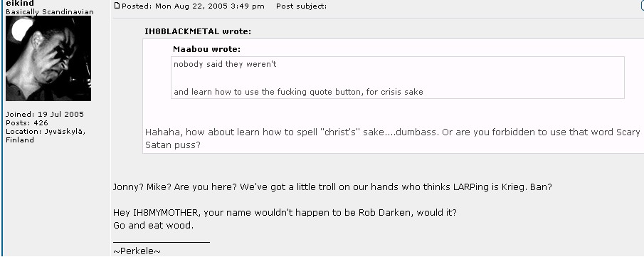Open eikind's avatar image
The height and width of the screenshot is (257, 644).
pos(48,58)
